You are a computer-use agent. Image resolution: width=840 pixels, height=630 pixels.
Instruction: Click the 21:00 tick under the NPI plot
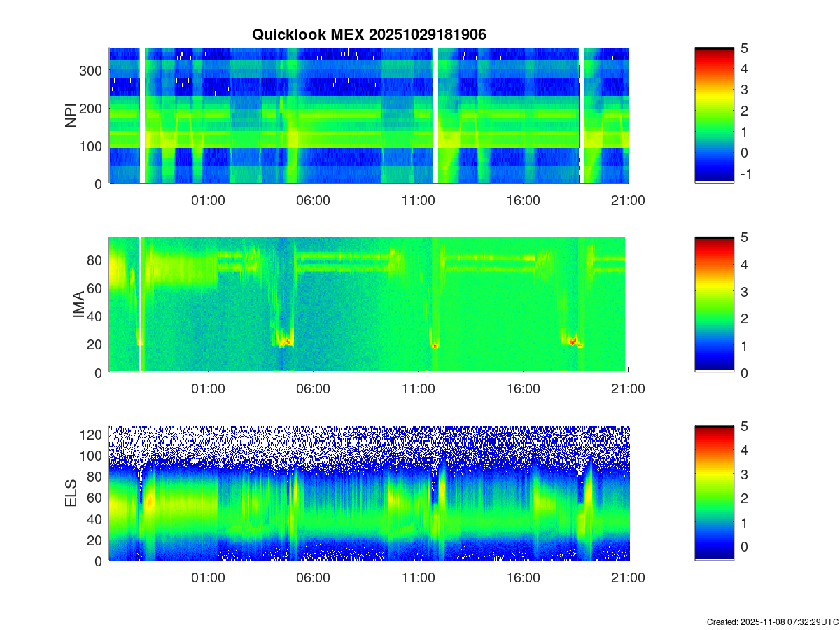(628, 200)
